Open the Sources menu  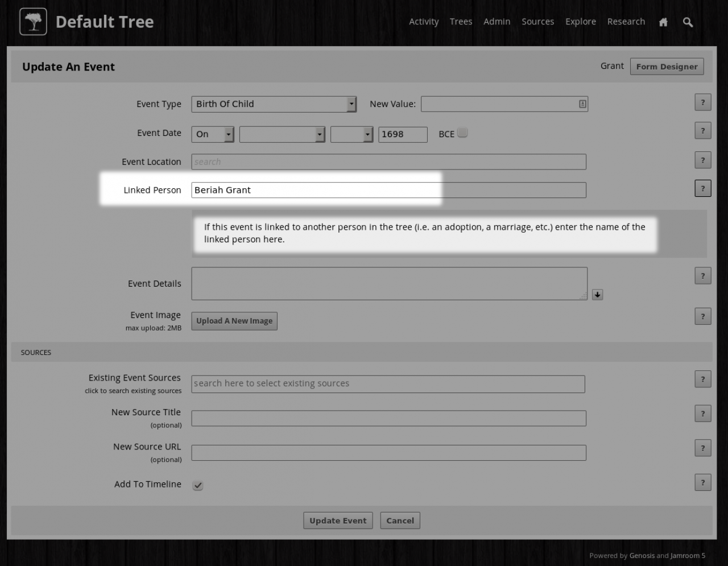pos(537,22)
